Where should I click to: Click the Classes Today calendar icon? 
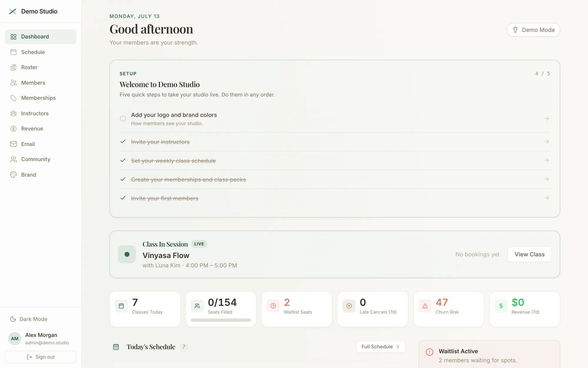pyautogui.click(x=121, y=306)
